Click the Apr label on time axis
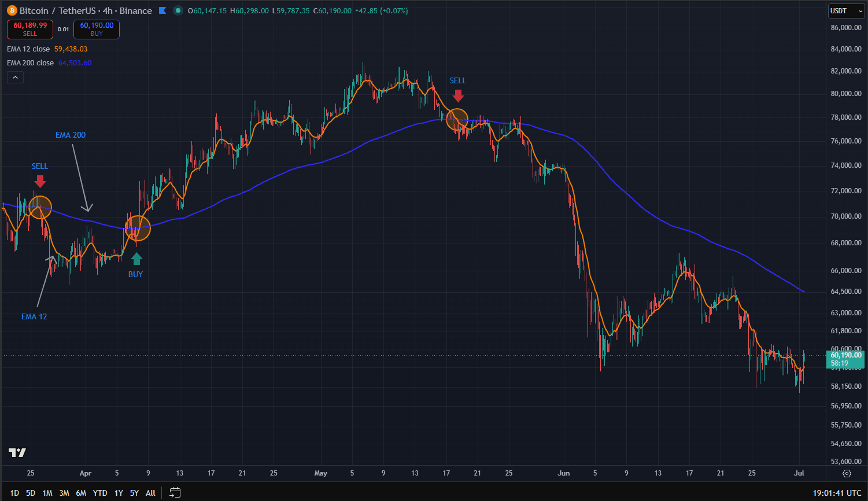The image size is (868, 501). [86, 473]
